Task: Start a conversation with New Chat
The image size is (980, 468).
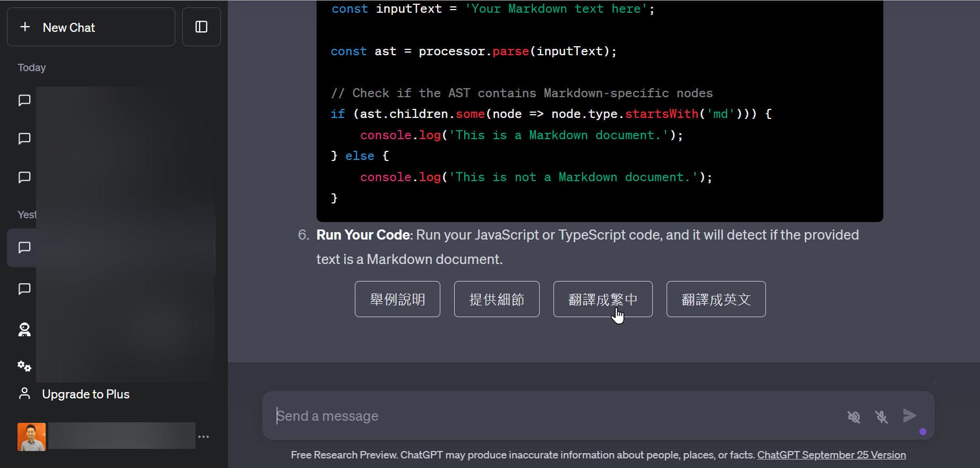Action: pos(91,27)
